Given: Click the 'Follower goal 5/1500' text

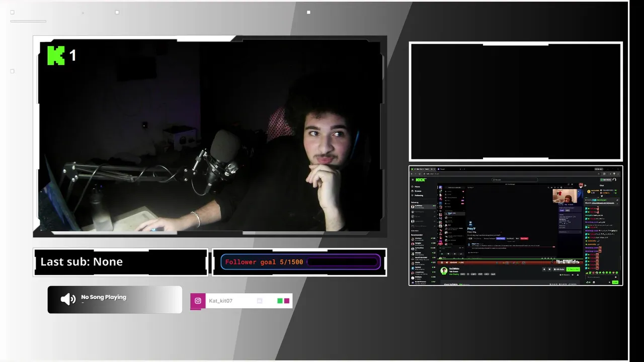Looking at the screenshot, I should click(264, 262).
